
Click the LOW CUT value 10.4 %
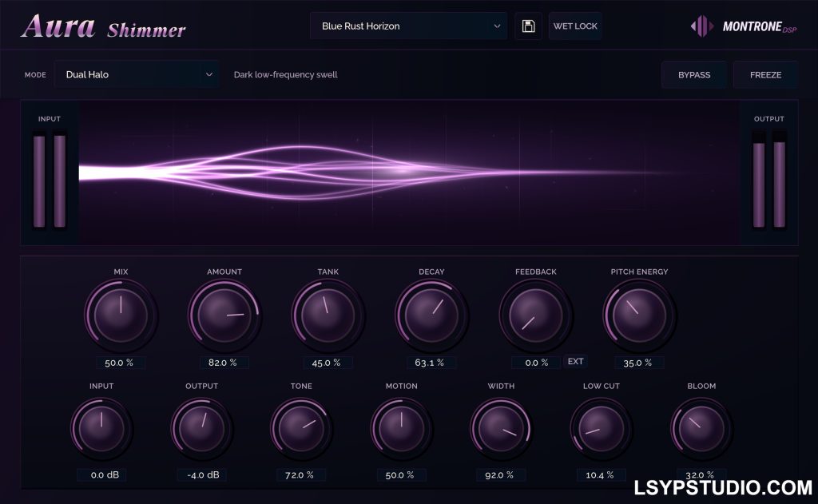[601, 474]
